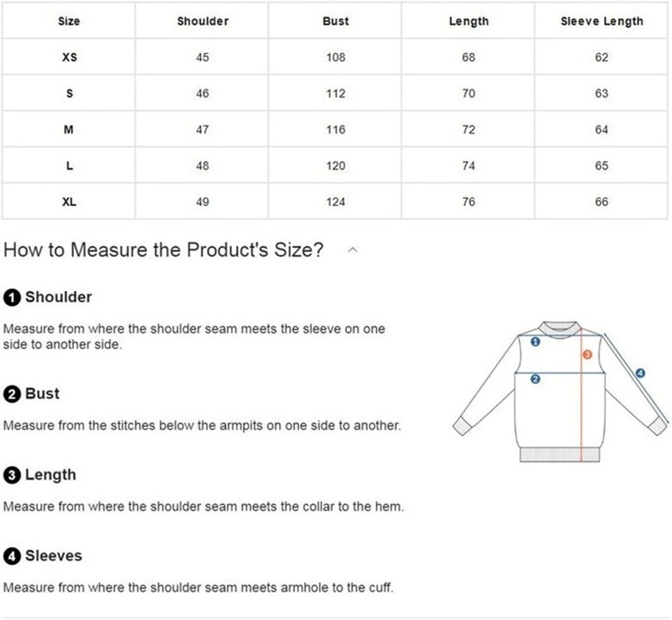Click the black number 3 Length icon
This screenshot has width=672, height=620.
pos(12,475)
